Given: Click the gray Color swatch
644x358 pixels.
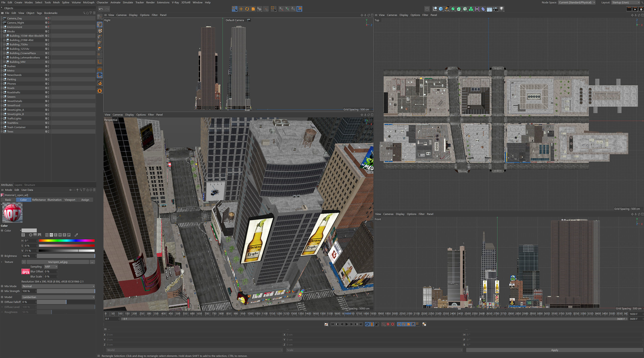Looking at the screenshot, I should pos(29,230).
